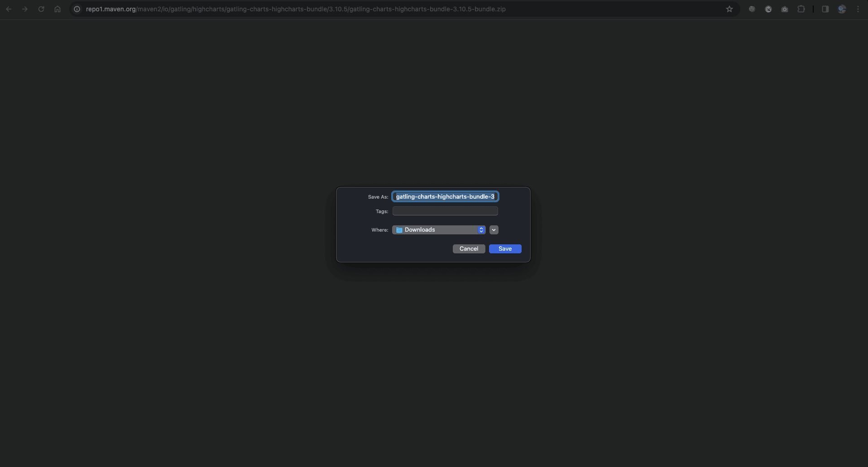Viewport: 868px width, 467px height.
Task: Open the cookie extension icon
Action: pyautogui.click(x=752, y=9)
